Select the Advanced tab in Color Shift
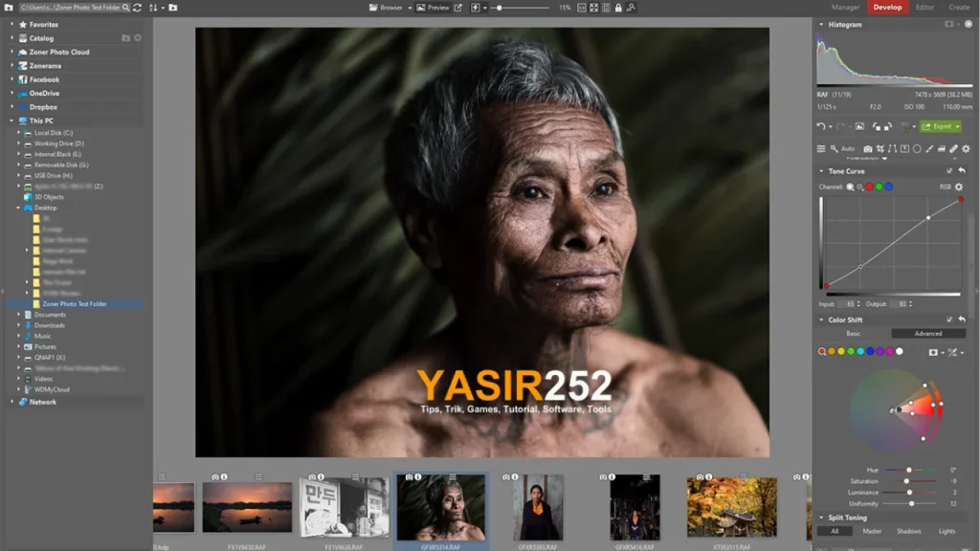 pyautogui.click(x=928, y=334)
